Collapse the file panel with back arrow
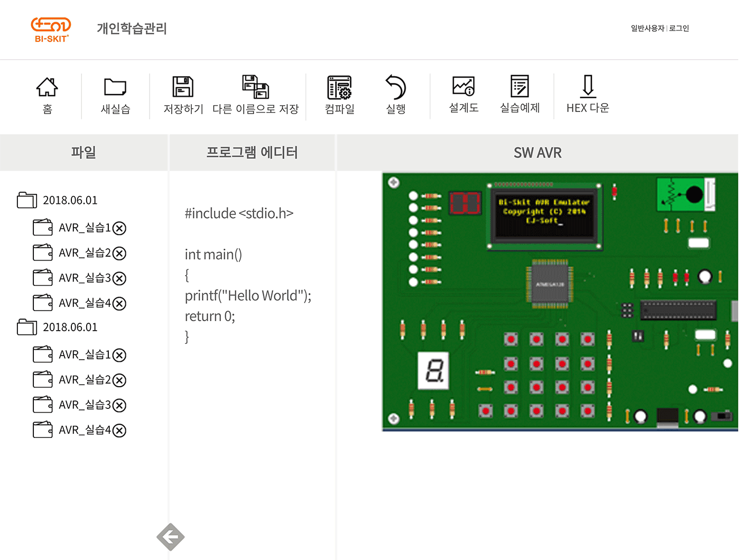This screenshot has height=560, width=740. click(170, 537)
